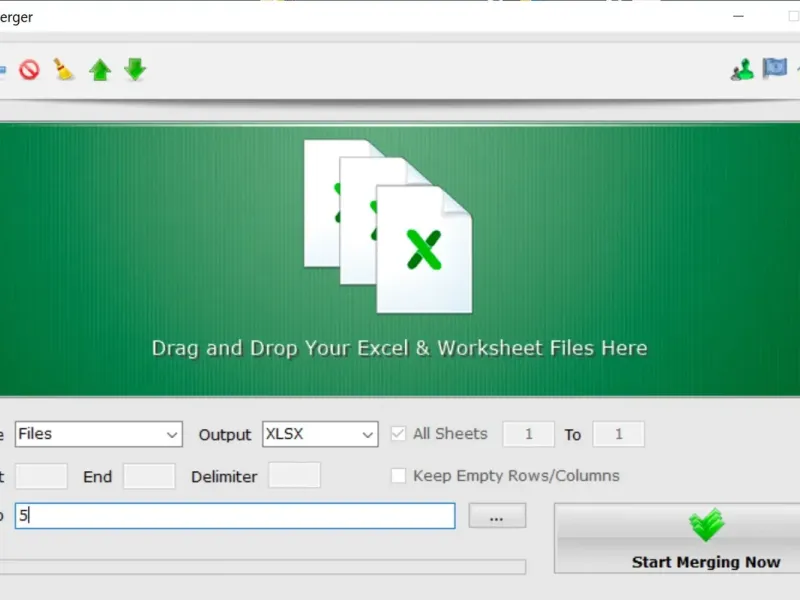Open the Files merge mode dropdown

click(x=98, y=434)
